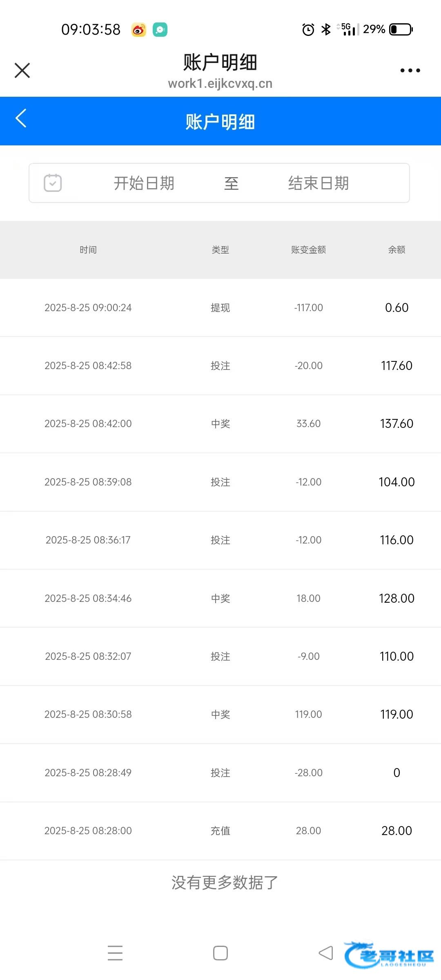The width and height of the screenshot is (441, 980).
Task: Tap the battery indicator icon
Action: (x=401, y=30)
